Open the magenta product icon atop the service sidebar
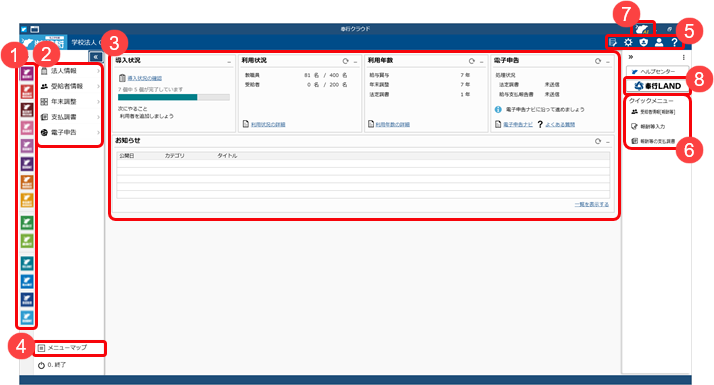 tap(27, 74)
